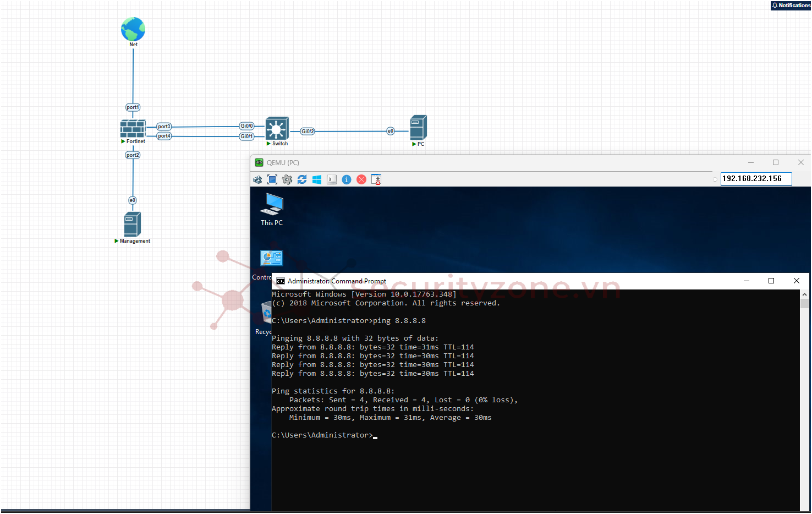Send Windows key via toolbar icon

tap(317, 179)
